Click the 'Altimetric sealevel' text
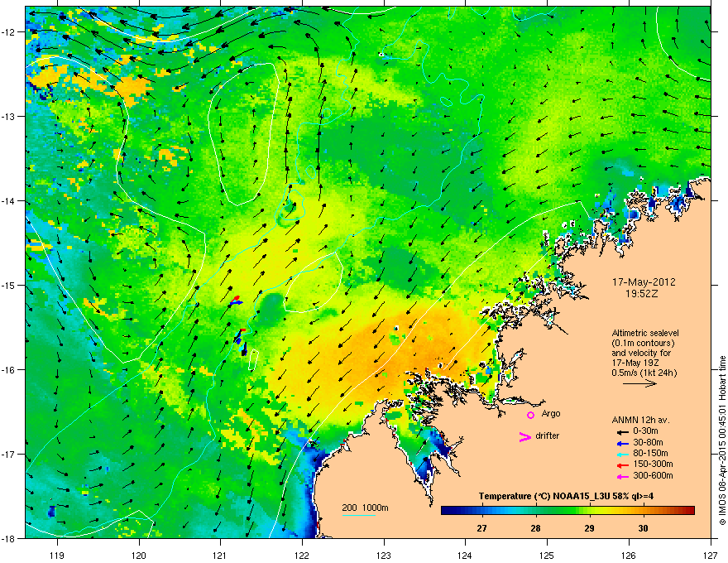728x563 pixels. 645,333
